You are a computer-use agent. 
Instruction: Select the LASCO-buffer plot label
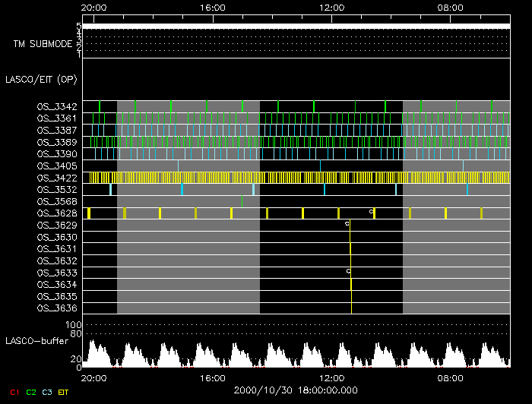[36, 342]
